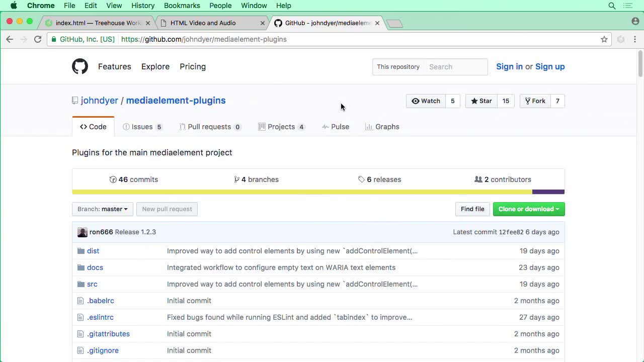Open the Notification Center list icon
This screenshot has height=362, width=644.
pyautogui.click(x=628, y=6)
